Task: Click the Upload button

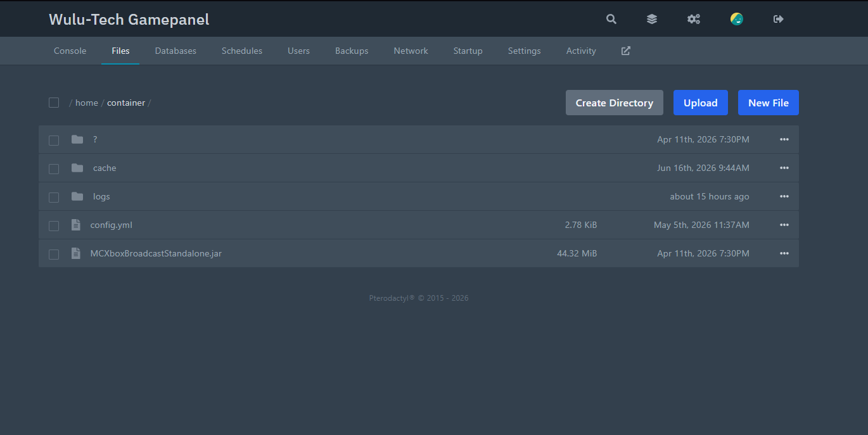Action: pyautogui.click(x=701, y=103)
